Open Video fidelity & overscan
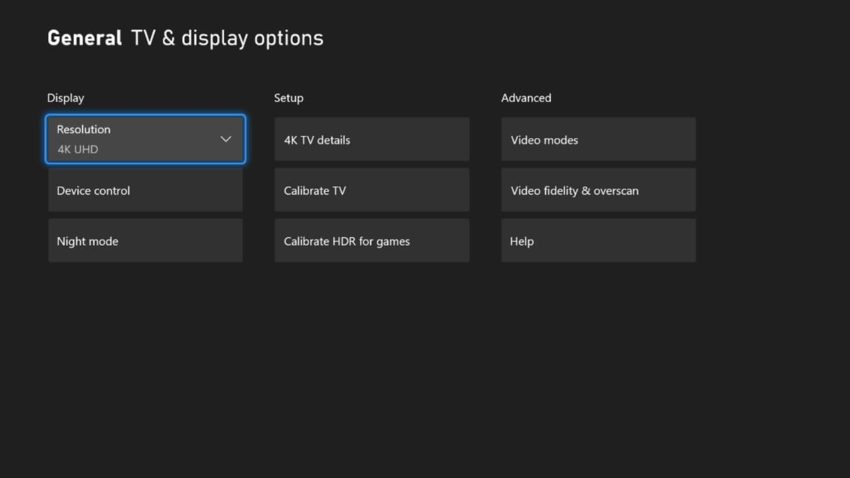The width and height of the screenshot is (850, 478). (x=598, y=190)
